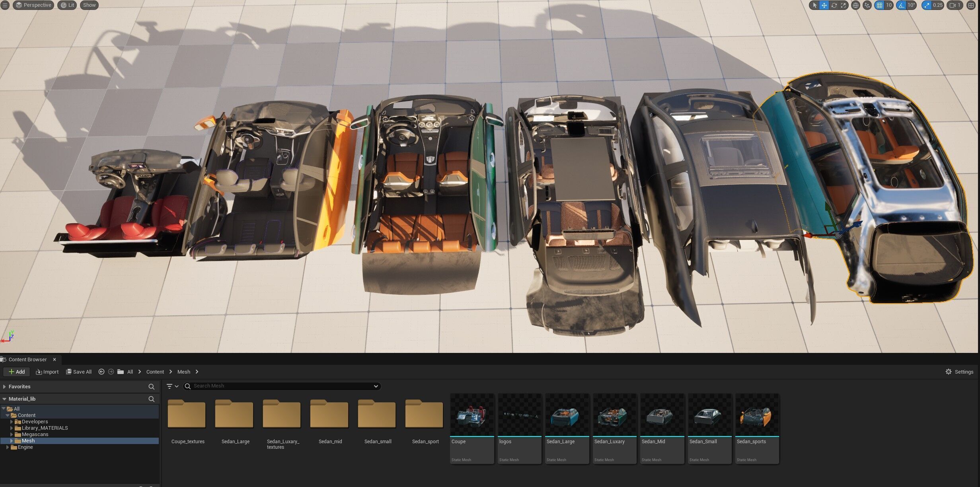980x487 pixels.
Task: Open the Perspective view mode menu
Action: [x=33, y=5]
